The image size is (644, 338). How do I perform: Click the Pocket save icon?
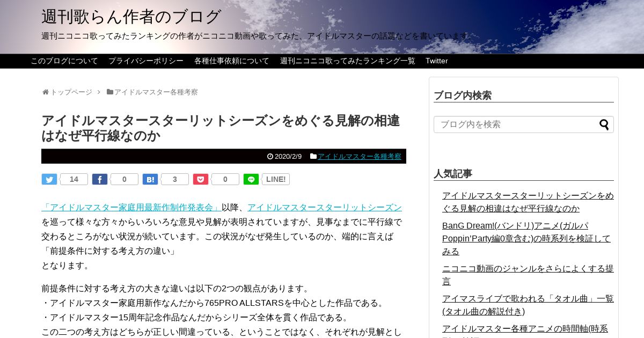coord(201,179)
